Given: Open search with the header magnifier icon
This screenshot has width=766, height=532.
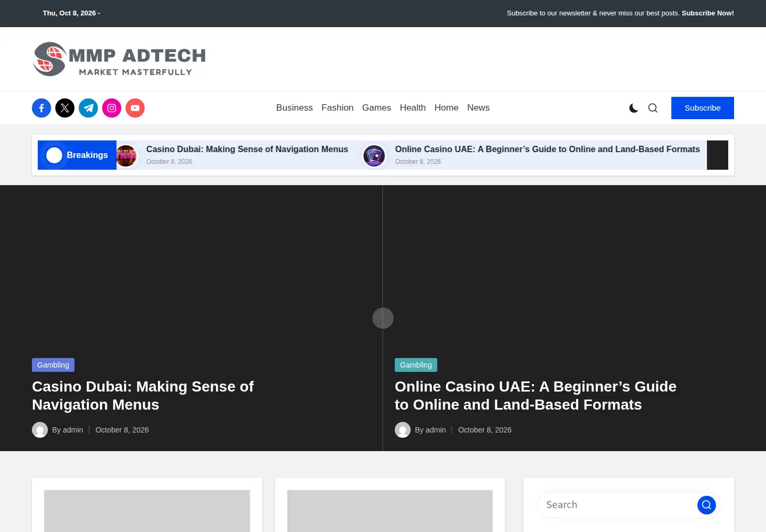Looking at the screenshot, I should pyautogui.click(x=653, y=108).
